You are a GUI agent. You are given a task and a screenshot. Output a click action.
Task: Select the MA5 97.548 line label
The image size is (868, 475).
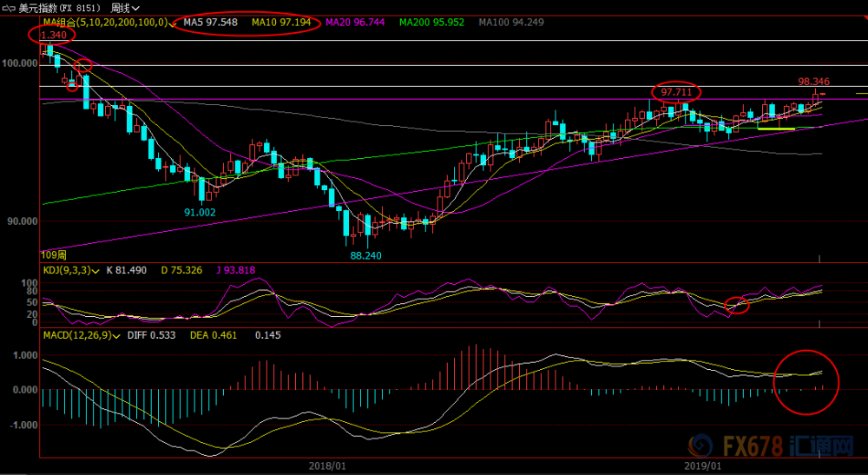[x=210, y=23]
